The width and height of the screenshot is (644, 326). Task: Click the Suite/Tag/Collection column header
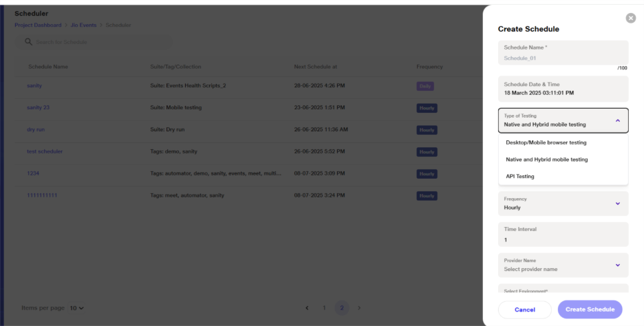click(175, 67)
